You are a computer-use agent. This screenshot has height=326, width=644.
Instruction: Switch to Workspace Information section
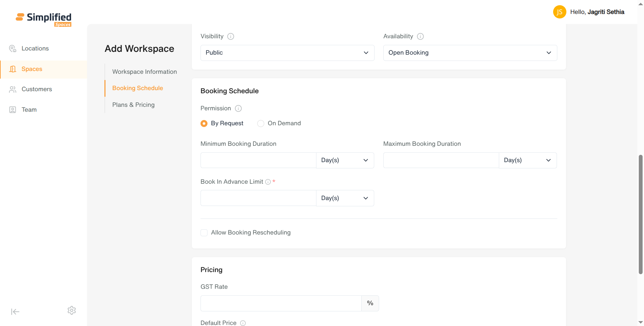144,72
